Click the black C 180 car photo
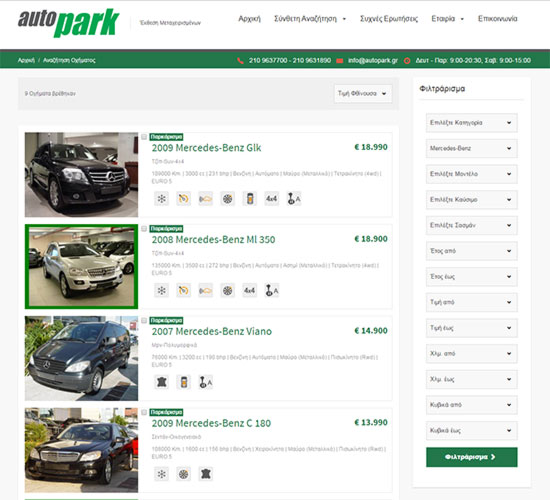Screen dimensions: 550x500 click(x=81, y=450)
